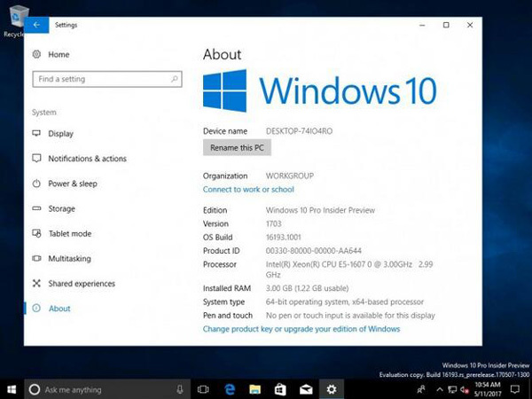This screenshot has width=532, height=399.
Task: Click the About page heading
Action: [223, 54]
